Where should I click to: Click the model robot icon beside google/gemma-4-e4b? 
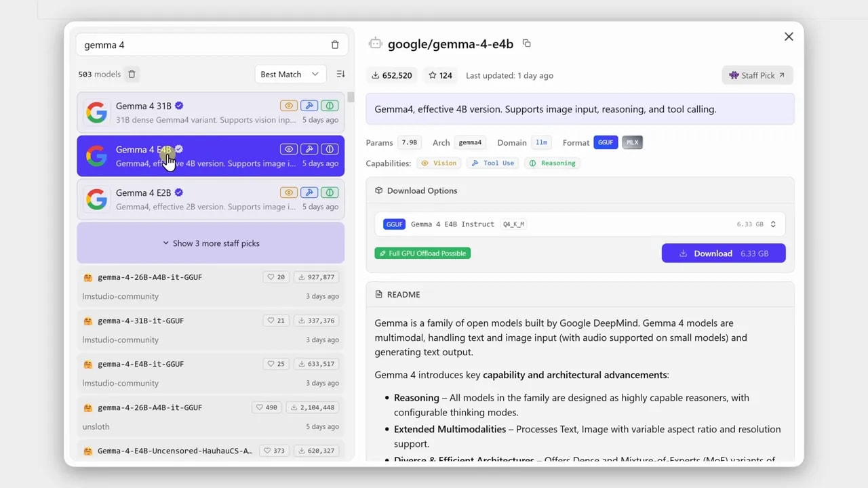[x=375, y=43]
